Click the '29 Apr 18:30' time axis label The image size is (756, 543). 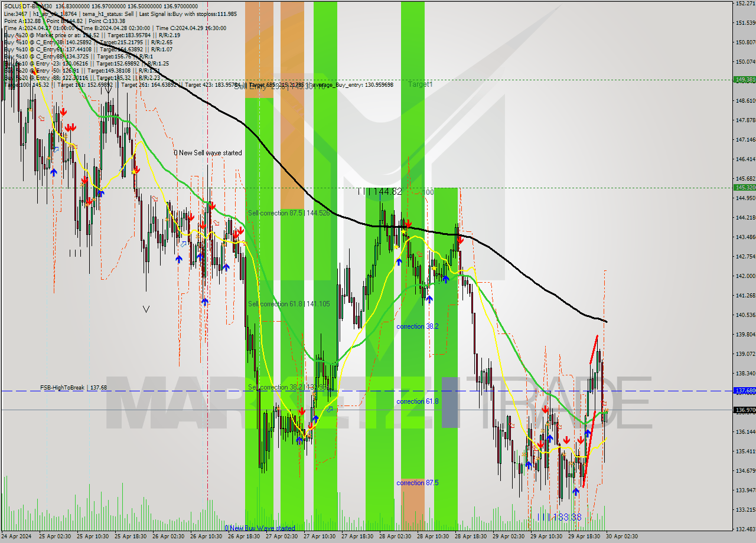[584, 537]
